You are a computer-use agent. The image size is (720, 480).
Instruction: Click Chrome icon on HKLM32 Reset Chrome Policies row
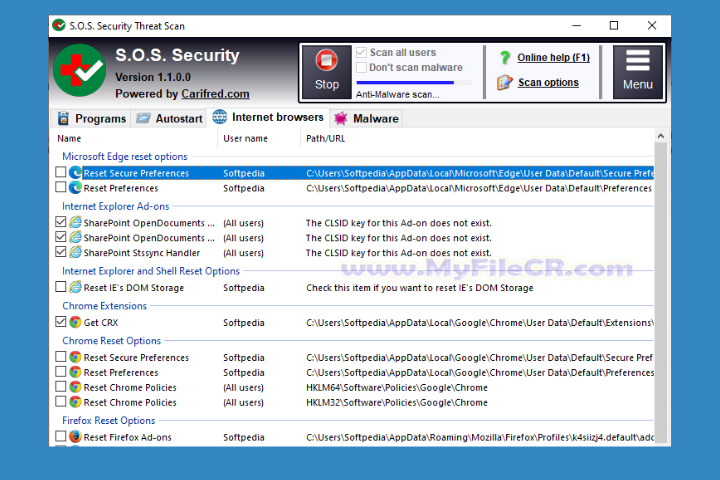pyautogui.click(x=75, y=401)
